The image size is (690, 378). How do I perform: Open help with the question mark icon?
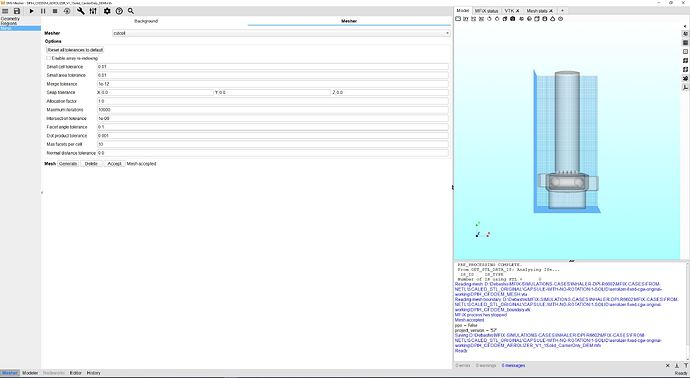coord(119,11)
